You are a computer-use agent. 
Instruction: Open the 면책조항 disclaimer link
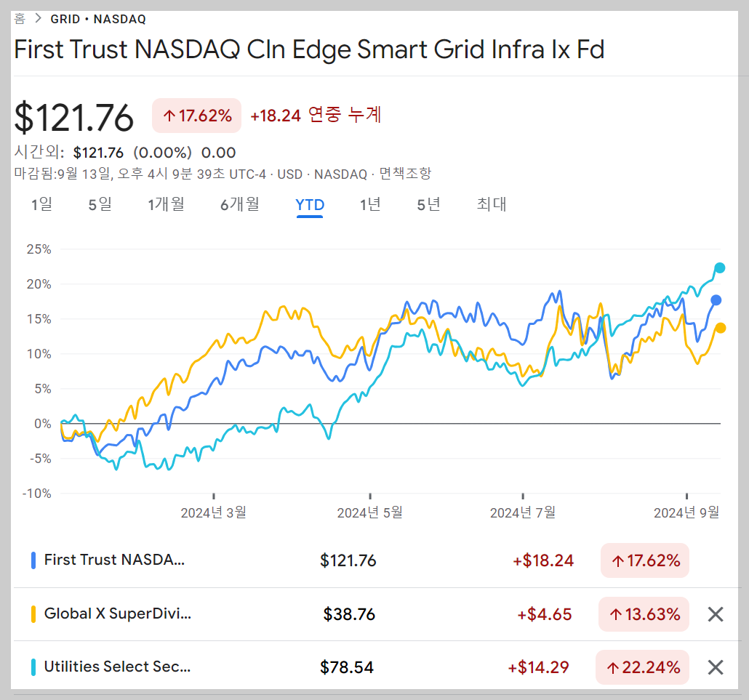pos(405,173)
